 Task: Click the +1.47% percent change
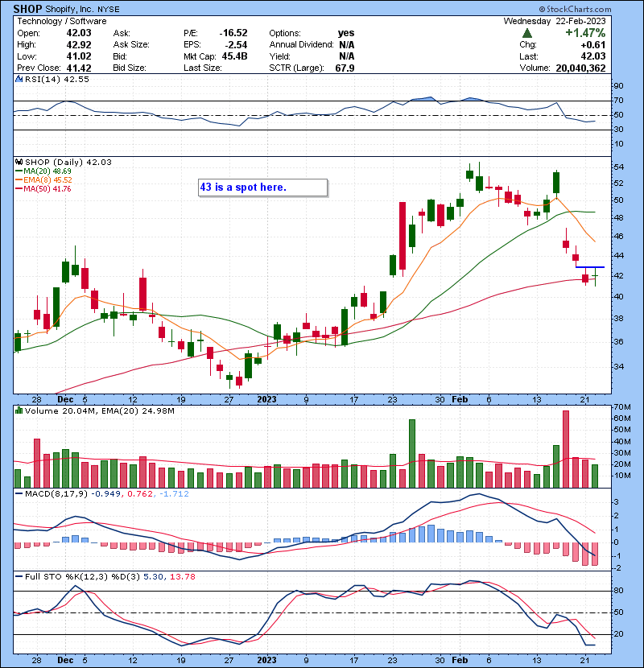[585, 33]
